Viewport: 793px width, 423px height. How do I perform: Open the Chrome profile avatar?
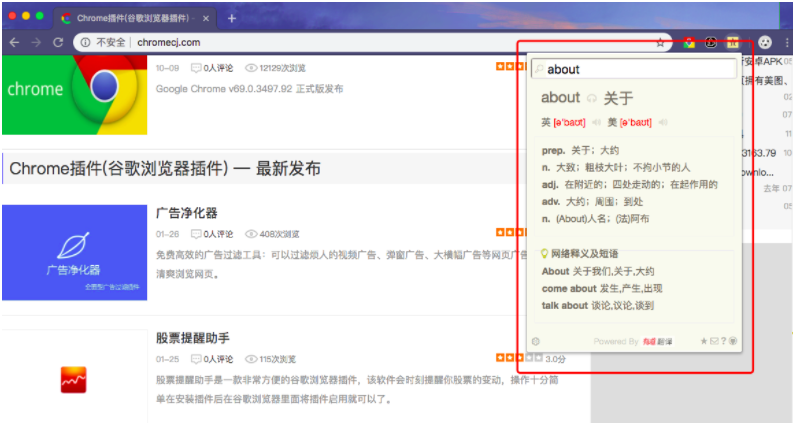(x=765, y=43)
